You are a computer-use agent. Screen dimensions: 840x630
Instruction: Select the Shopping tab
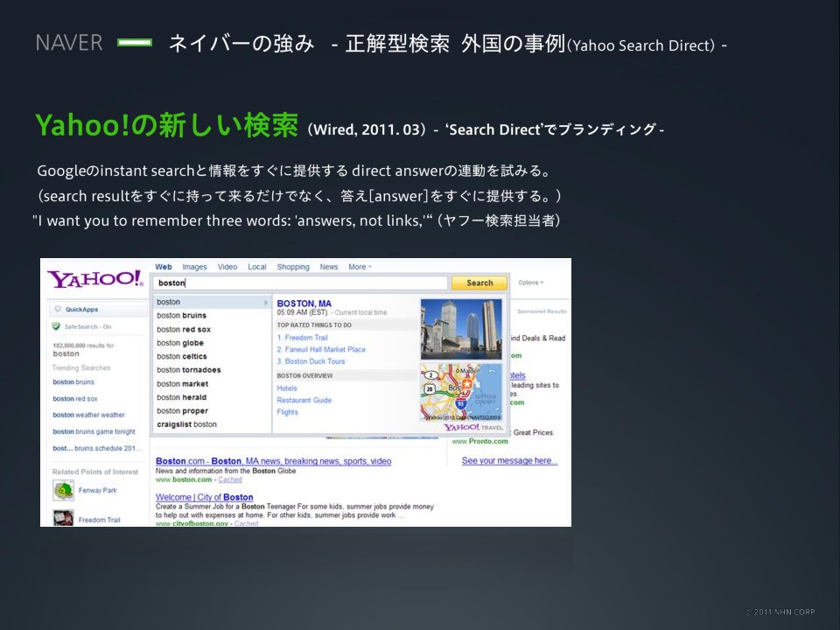coord(293,267)
